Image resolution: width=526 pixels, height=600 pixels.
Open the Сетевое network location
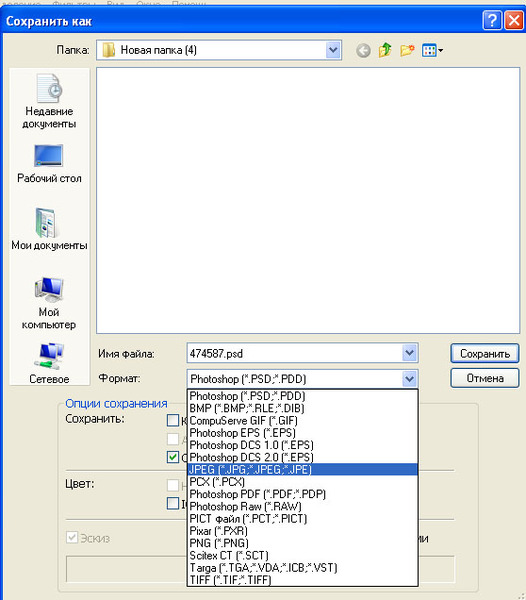tap(49, 363)
